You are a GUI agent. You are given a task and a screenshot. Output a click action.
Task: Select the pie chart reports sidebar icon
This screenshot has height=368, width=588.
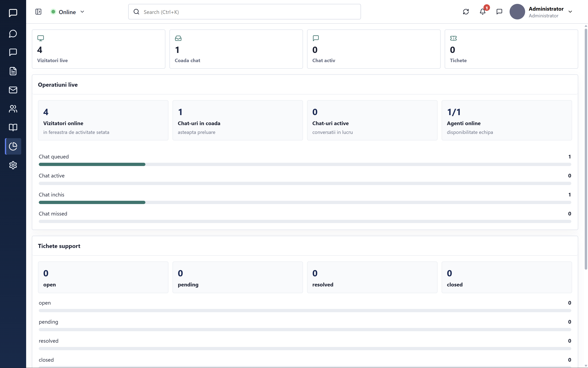point(13,146)
